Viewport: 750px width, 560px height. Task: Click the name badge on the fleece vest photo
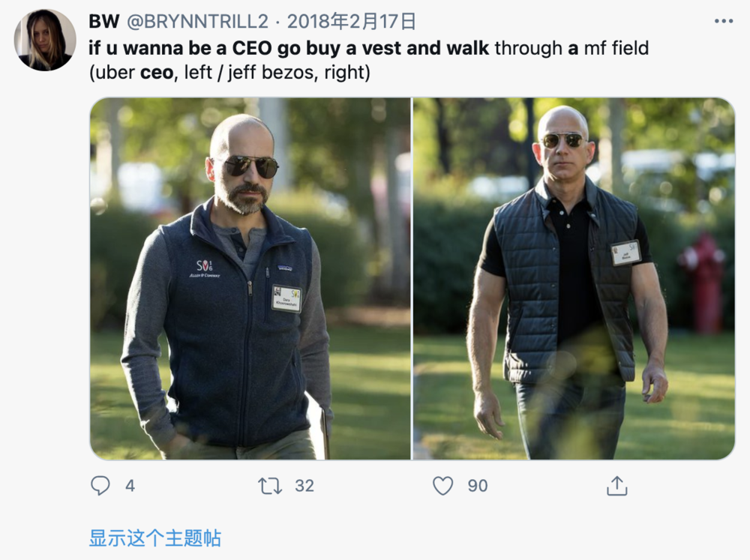tap(286, 298)
